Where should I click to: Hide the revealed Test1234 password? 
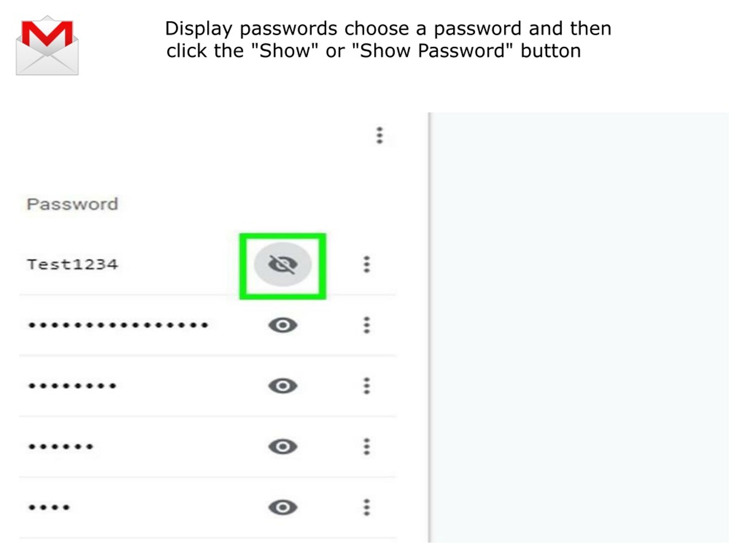click(283, 264)
